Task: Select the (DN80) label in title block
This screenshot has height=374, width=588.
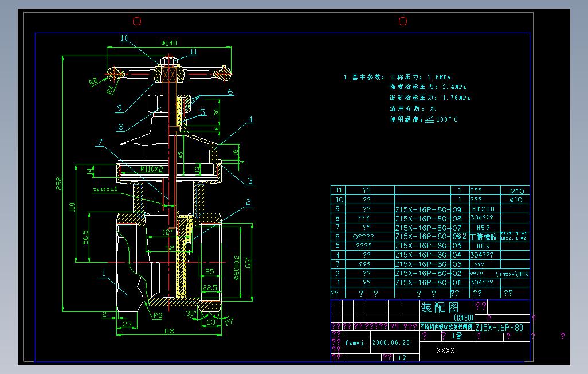Action: [x=463, y=318]
